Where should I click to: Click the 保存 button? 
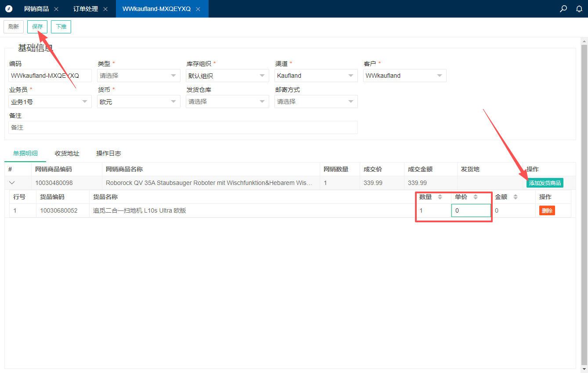[x=37, y=27]
